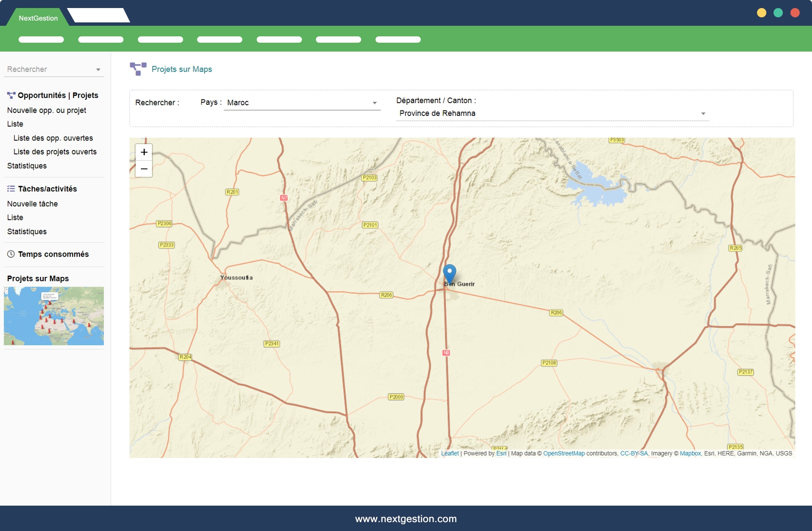This screenshot has height=531, width=812.
Task: Click the OpenStreetMap attribution link
Action: [564, 453]
